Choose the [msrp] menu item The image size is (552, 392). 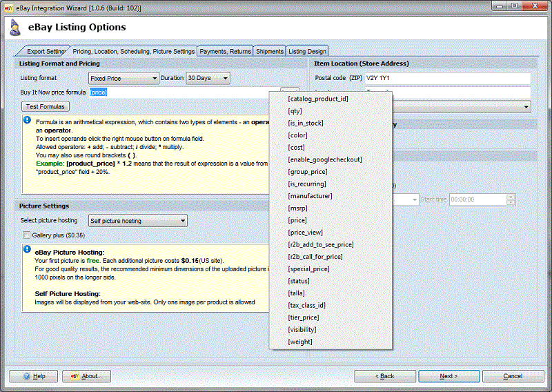(x=331, y=208)
